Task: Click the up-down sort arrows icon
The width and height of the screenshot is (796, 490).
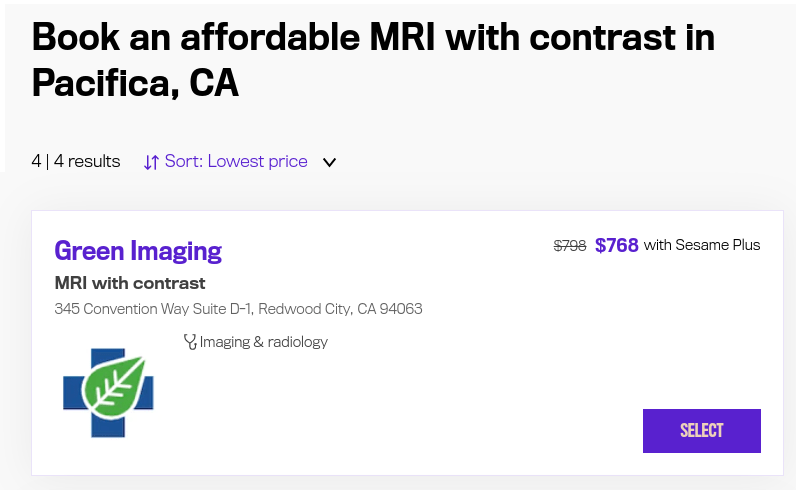Action: pyautogui.click(x=151, y=162)
